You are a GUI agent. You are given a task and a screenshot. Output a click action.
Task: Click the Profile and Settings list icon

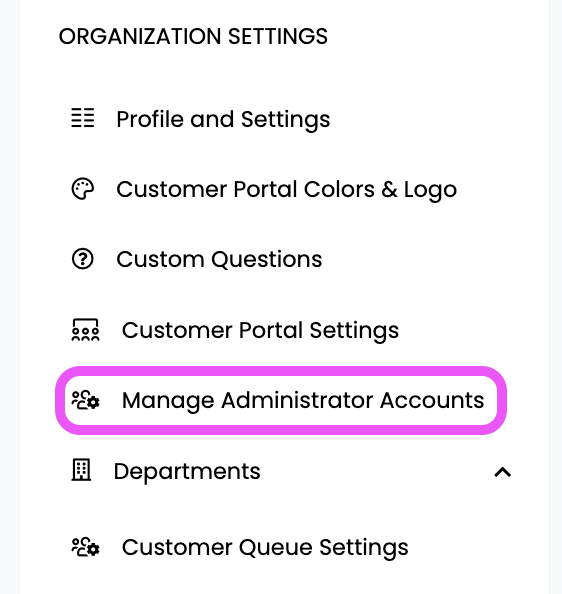(x=83, y=118)
